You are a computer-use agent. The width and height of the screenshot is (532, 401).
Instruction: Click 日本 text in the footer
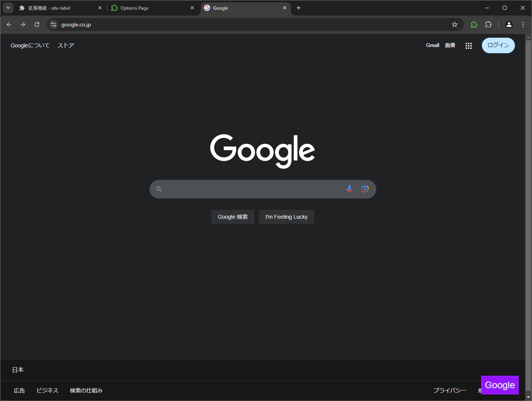click(18, 370)
